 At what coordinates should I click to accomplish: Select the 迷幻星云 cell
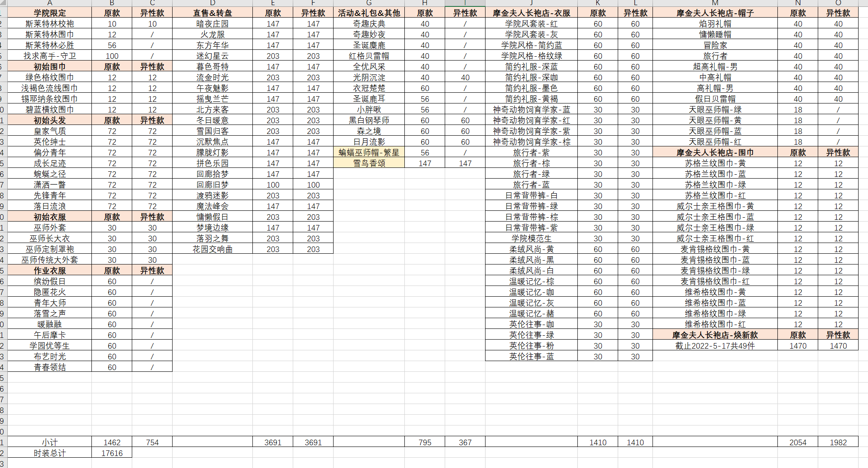click(x=212, y=56)
